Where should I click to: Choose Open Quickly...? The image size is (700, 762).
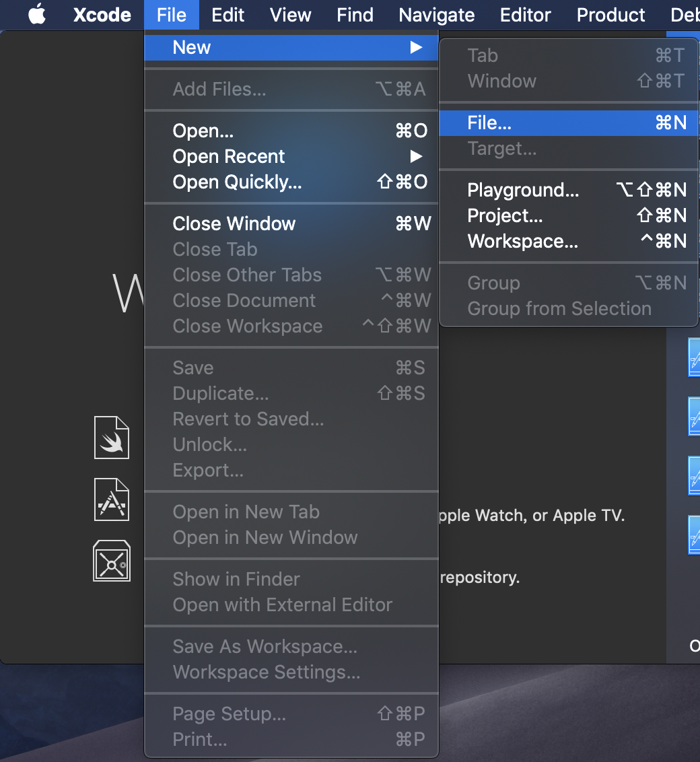pos(291,182)
